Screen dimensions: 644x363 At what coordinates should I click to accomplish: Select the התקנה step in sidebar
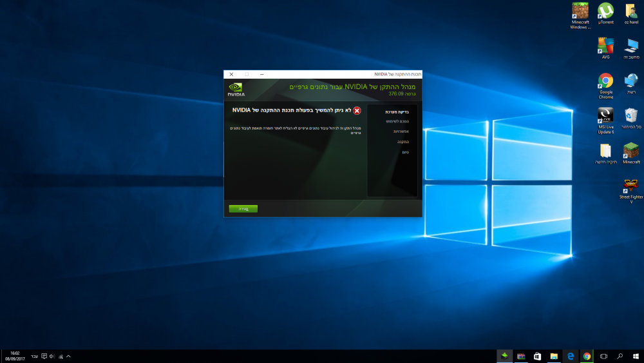point(403,142)
